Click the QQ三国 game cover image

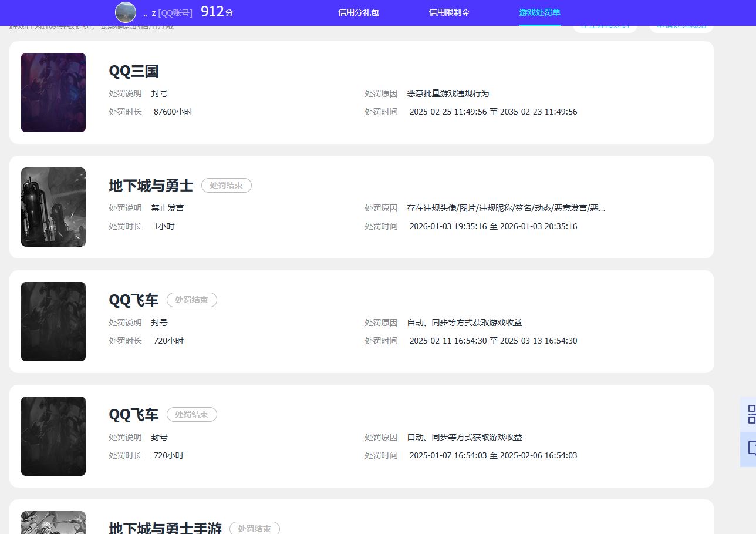[x=53, y=92]
